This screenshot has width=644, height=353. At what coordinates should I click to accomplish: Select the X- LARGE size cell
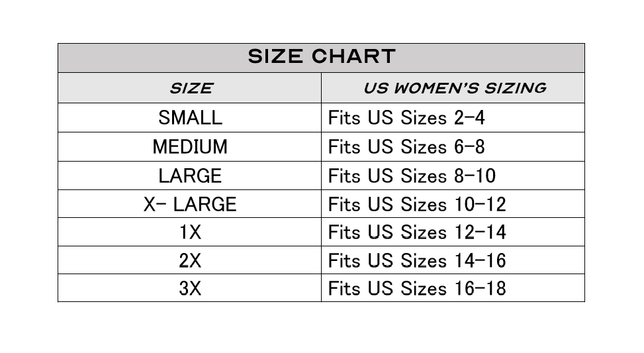coord(191,204)
